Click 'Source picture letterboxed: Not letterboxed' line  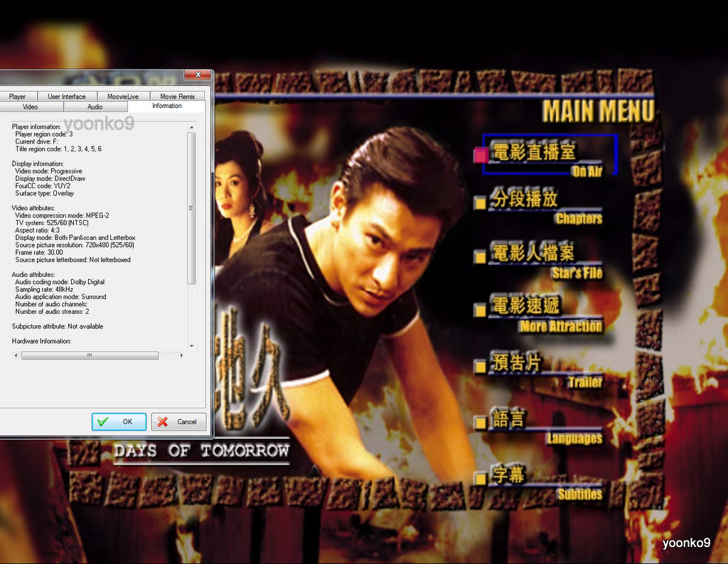[x=73, y=260]
